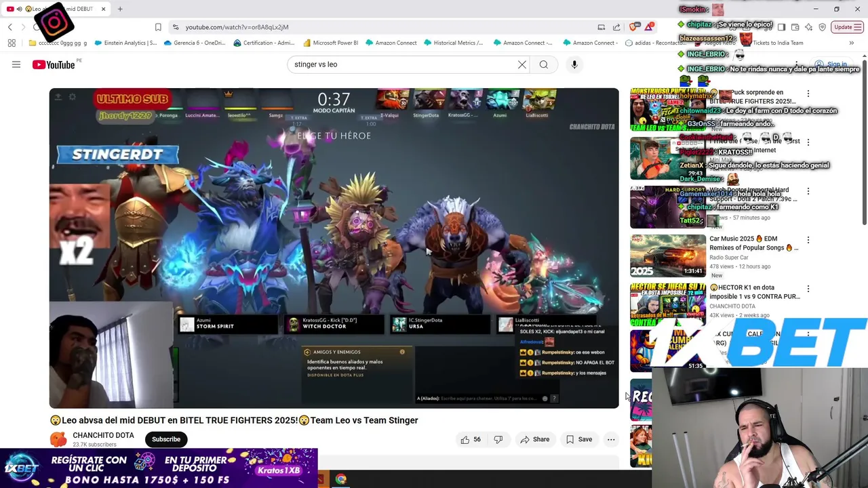Open the Brave Shields lion icon
Image resolution: width=868 pixels, height=488 pixels.
(633, 27)
